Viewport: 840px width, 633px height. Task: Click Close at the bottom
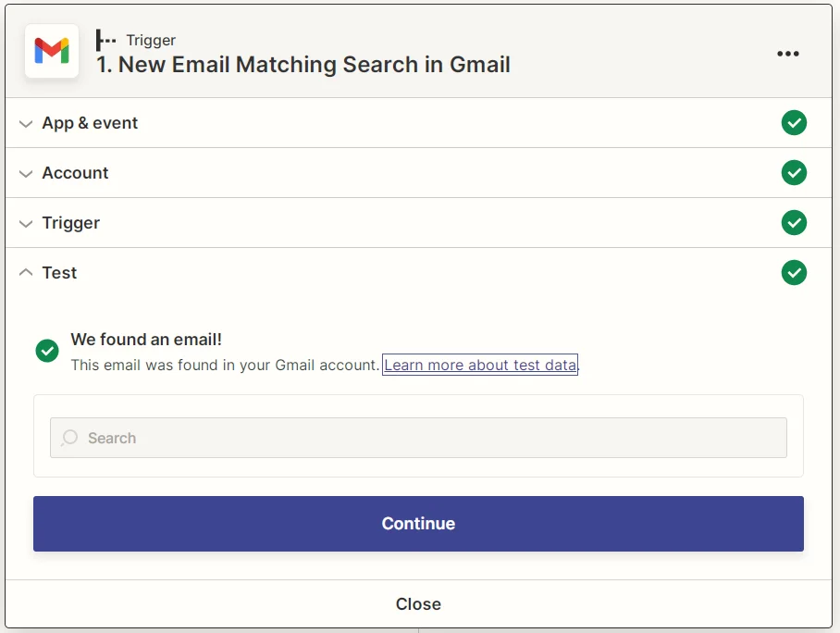coord(418,603)
